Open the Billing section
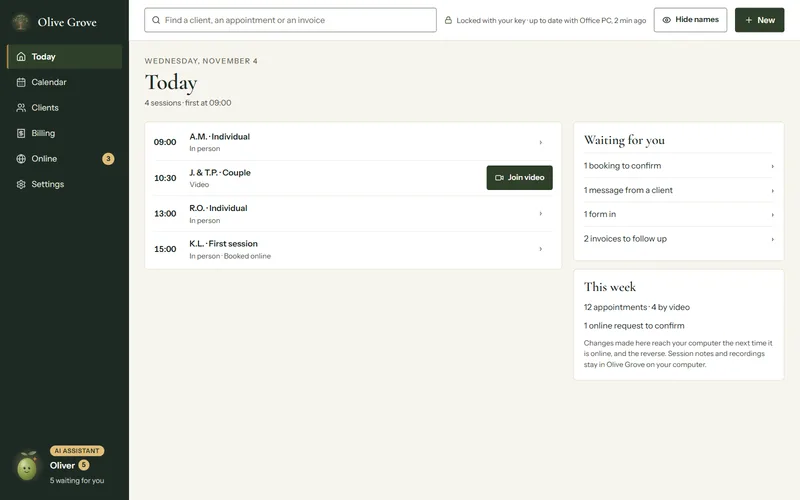Image resolution: width=800 pixels, height=500 pixels. pos(64,133)
